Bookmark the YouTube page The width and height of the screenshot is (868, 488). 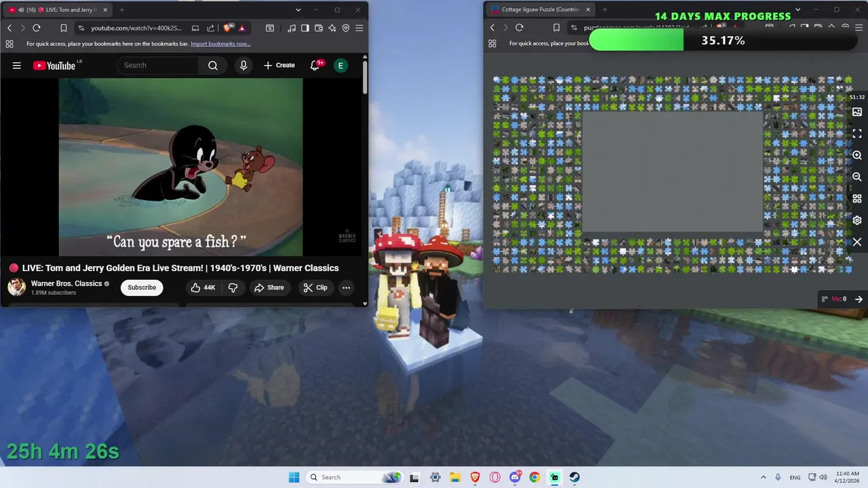[64, 28]
